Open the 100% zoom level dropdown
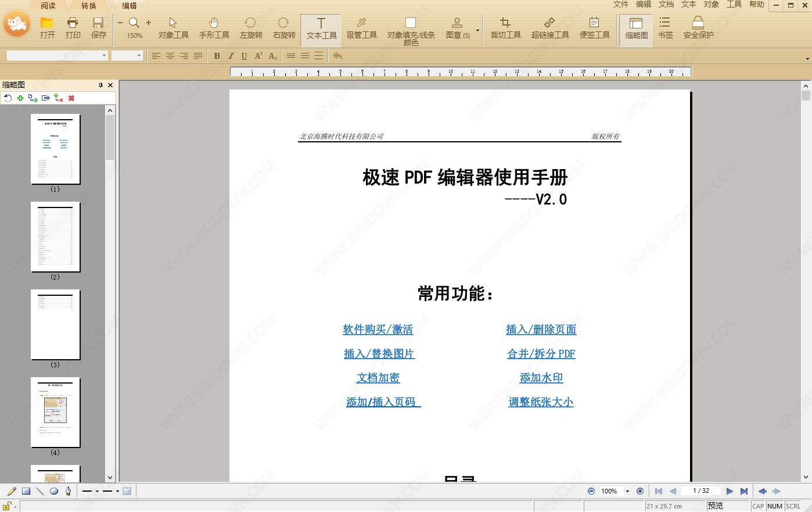This screenshot has height=512, width=812. click(627, 491)
